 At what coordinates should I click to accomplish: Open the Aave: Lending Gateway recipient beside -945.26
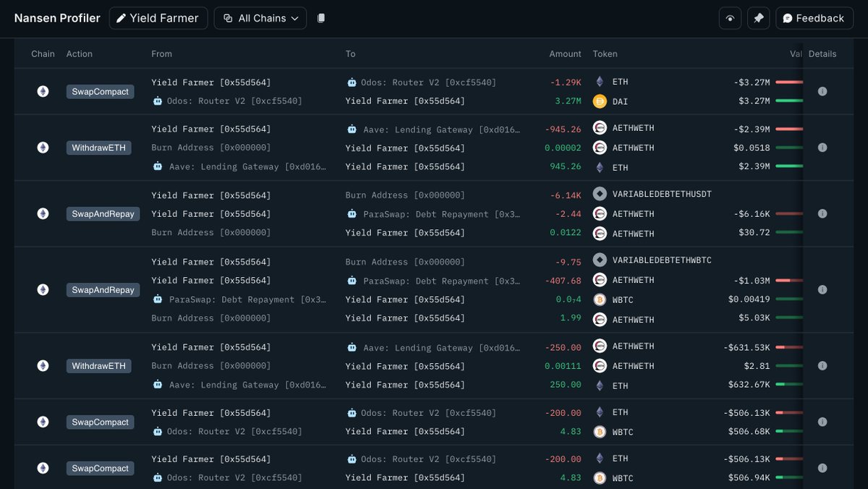point(433,129)
